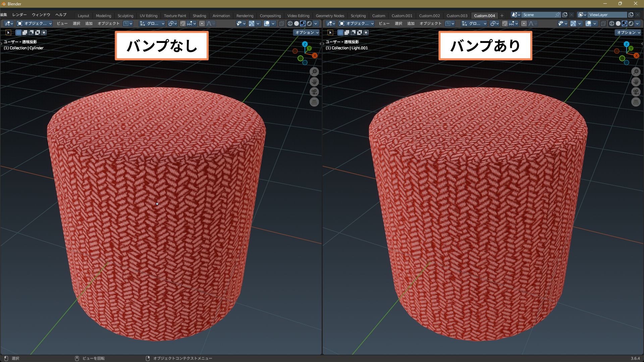Toggle snapping magnet in left viewport
644x362 pixels.
[183, 23]
